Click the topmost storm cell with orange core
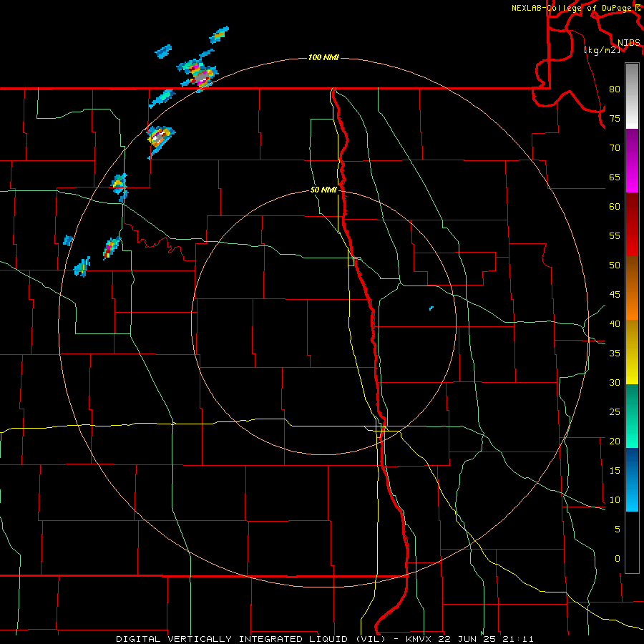Screen dimensions: 644x644 pyautogui.click(x=218, y=35)
